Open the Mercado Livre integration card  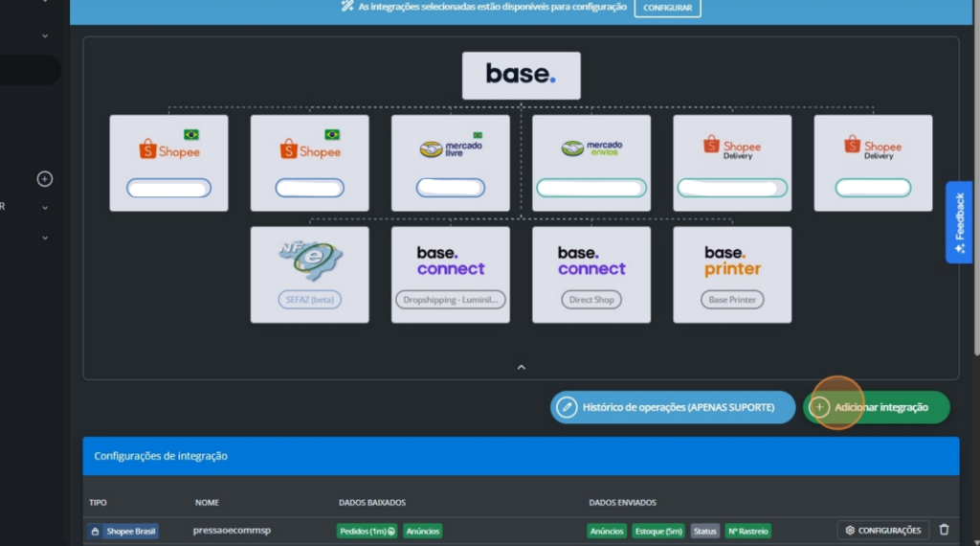click(x=451, y=163)
